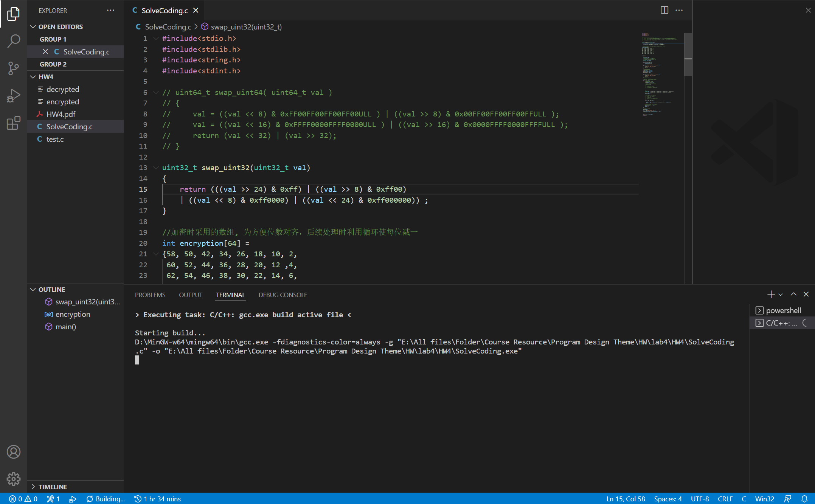Open the Extensions view
Viewport: 815px width, 504px height.
tap(14, 123)
